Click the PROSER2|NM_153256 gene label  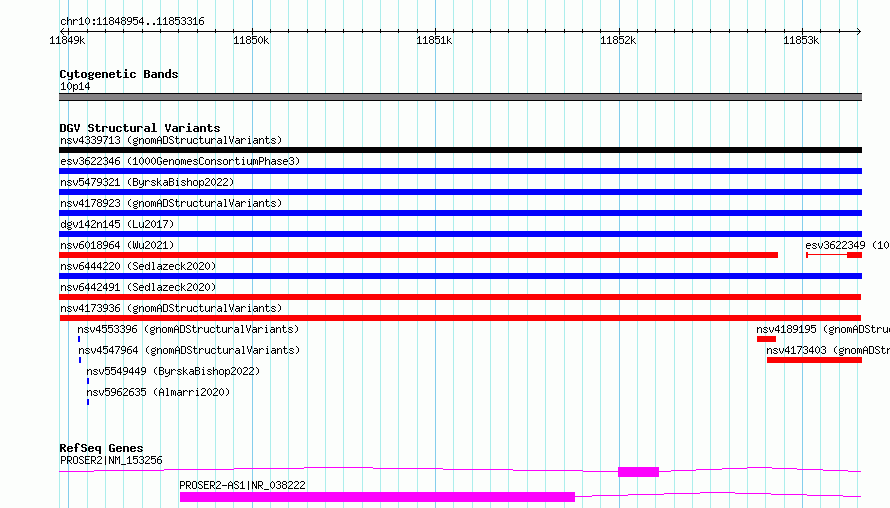coord(111,460)
